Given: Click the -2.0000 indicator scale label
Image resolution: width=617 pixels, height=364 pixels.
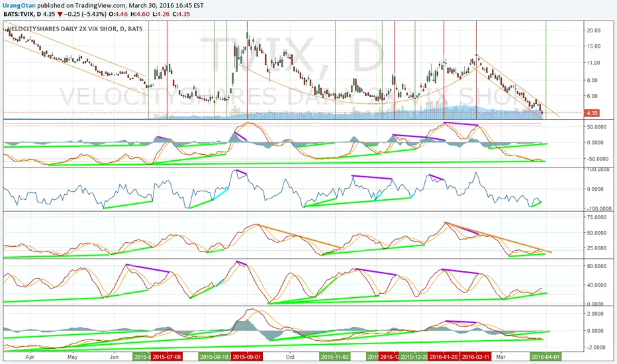Looking at the screenshot, I should tap(595, 347).
